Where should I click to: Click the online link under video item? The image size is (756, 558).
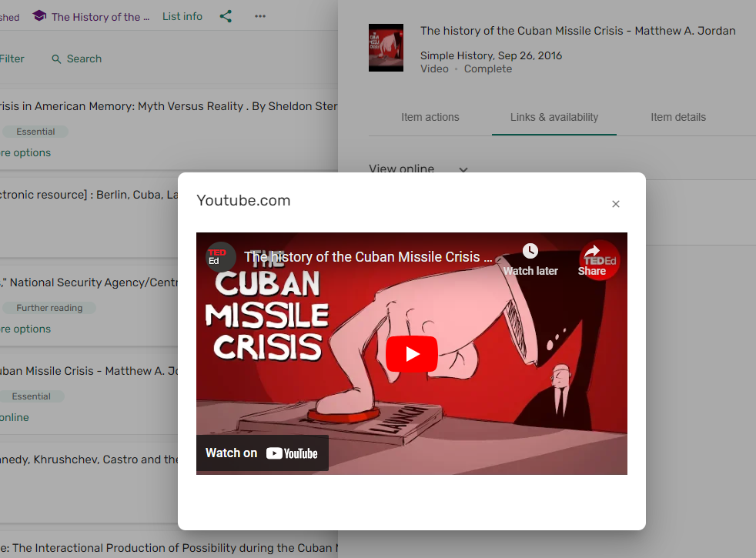15,417
